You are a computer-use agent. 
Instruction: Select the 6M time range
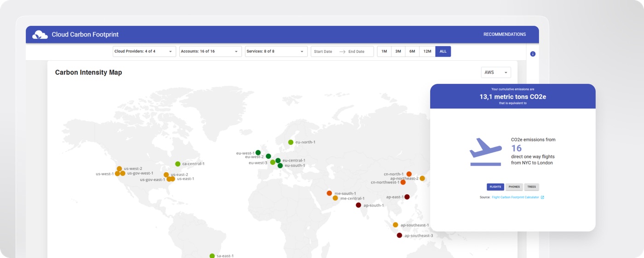coord(412,52)
